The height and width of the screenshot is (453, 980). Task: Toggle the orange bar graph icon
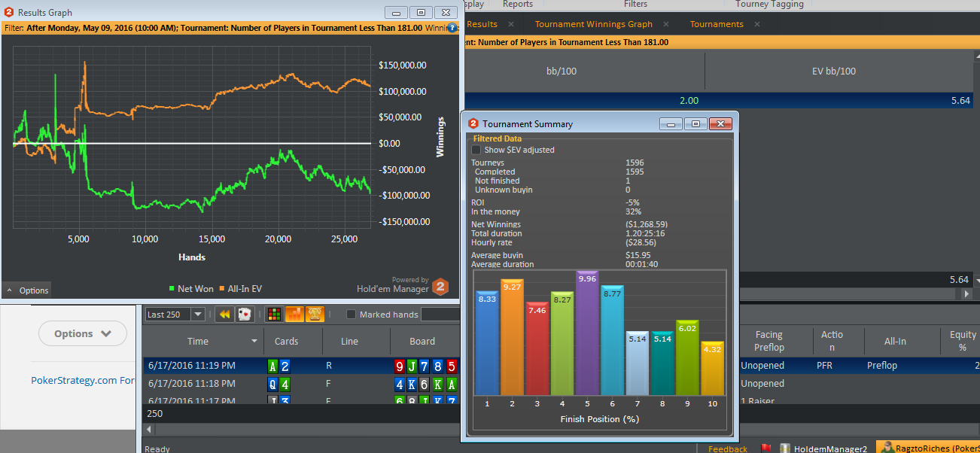click(295, 315)
